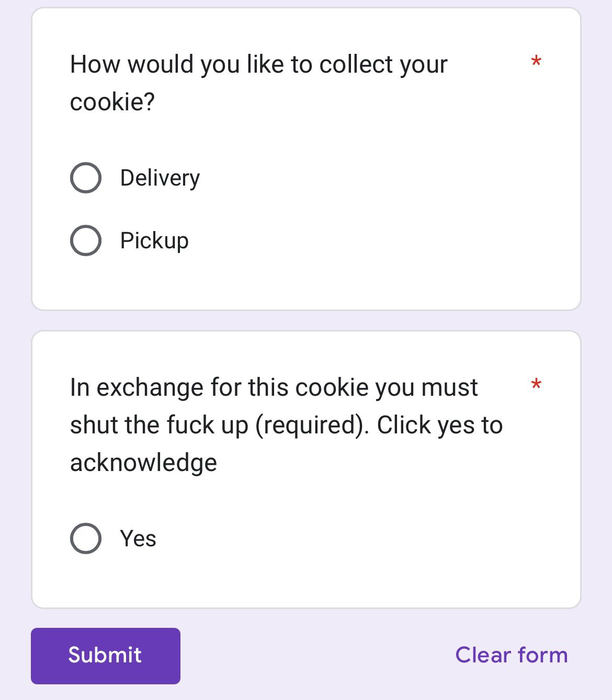
Task: Click the "collect your" words in first question
Action: (x=383, y=65)
